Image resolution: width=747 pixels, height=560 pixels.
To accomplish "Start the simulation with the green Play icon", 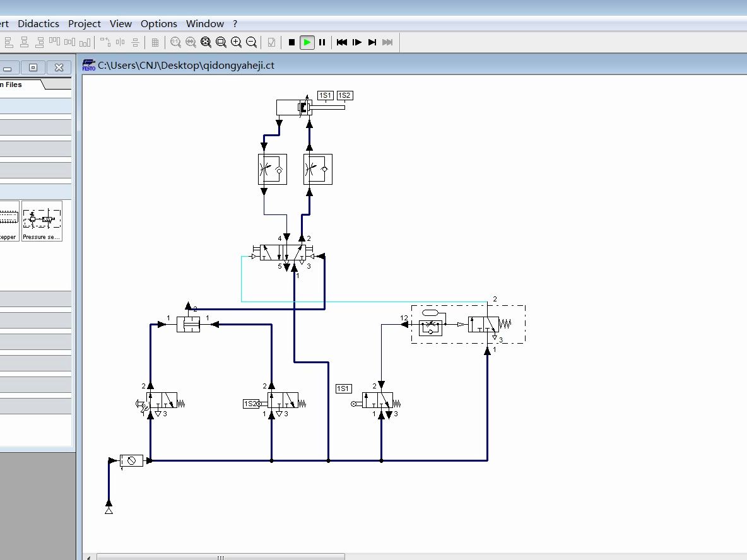I will [x=307, y=42].
